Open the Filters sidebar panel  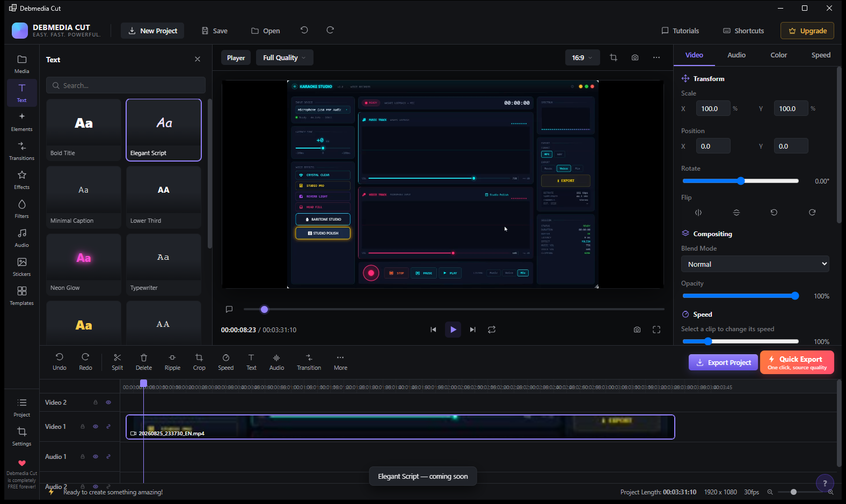coord(21,209)
